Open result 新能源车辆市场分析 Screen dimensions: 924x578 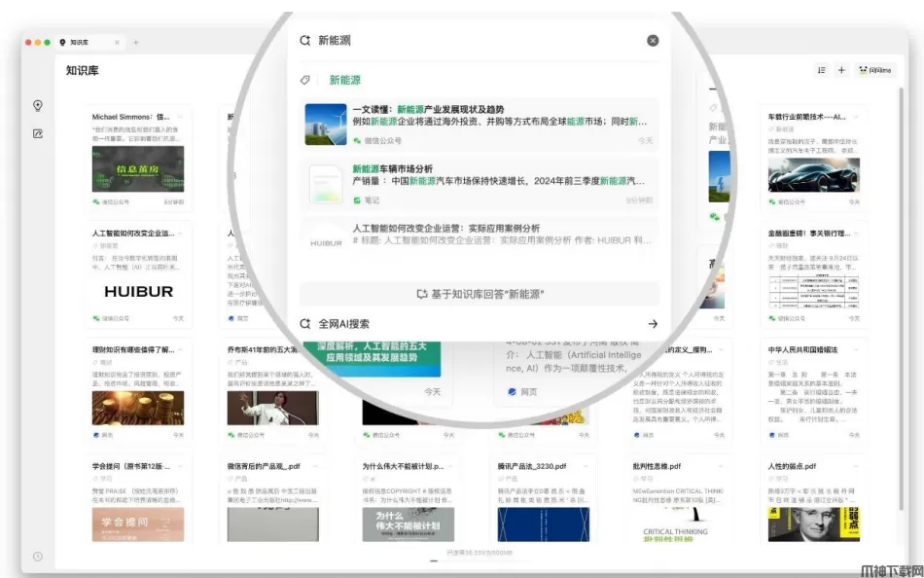pos(480,184)
